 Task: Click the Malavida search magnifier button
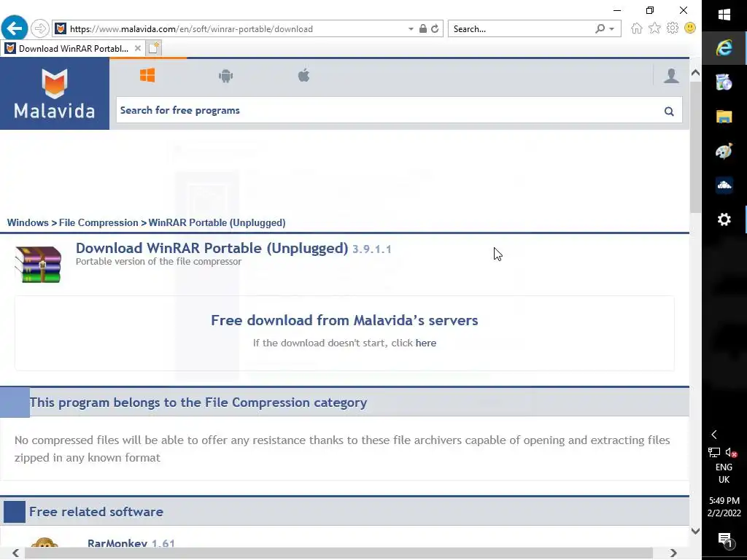tap(669, 112)
